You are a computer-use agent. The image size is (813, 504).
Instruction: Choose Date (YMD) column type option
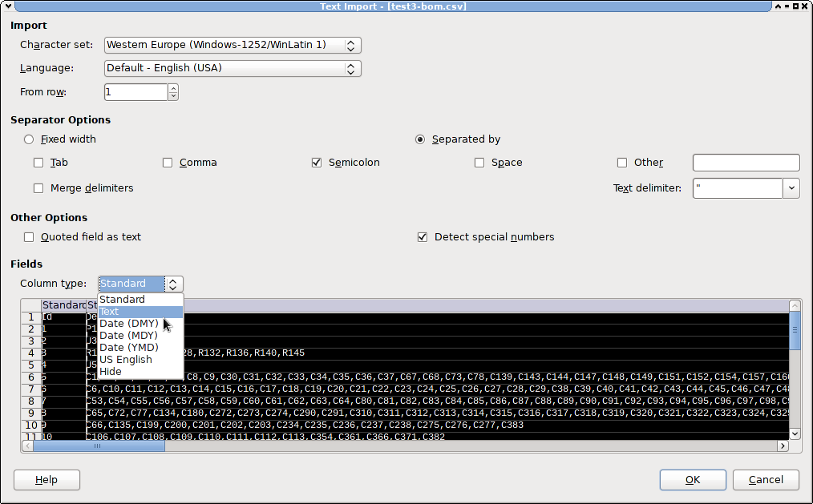tap(128, 348)
